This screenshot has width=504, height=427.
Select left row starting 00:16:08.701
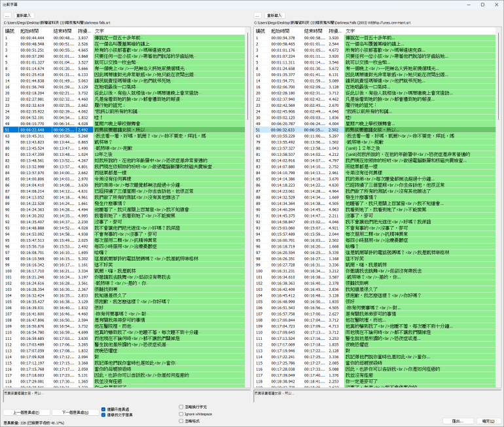[x=124, y=252]
